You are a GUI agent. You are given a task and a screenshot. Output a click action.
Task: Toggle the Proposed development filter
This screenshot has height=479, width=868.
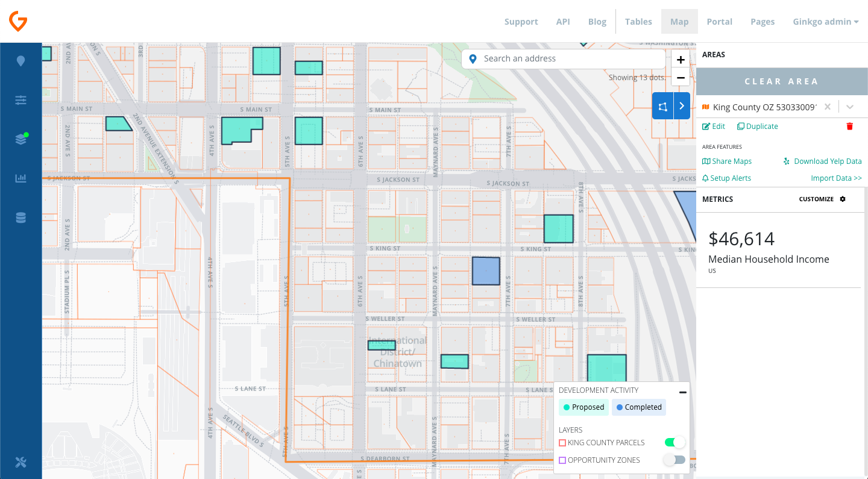[583, 407]
